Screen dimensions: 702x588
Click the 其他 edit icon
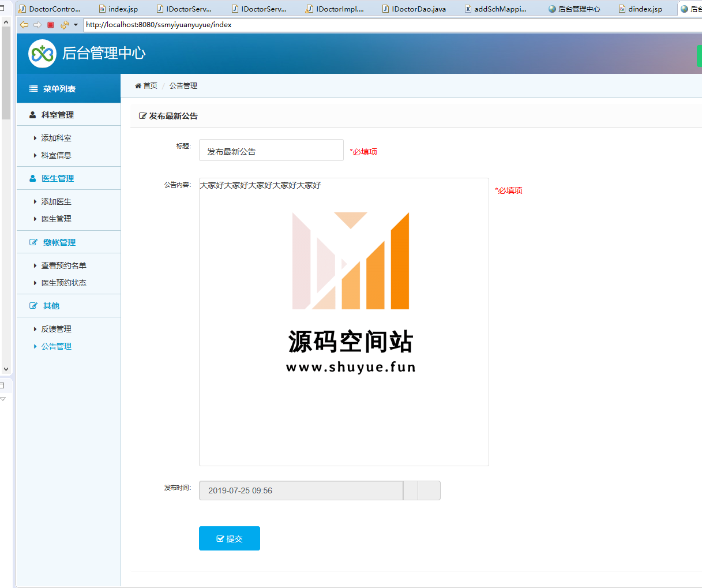[33, 306]
